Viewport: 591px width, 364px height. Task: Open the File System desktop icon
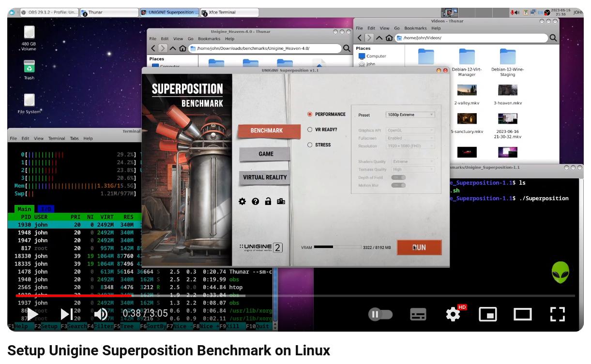pos(29,103)
